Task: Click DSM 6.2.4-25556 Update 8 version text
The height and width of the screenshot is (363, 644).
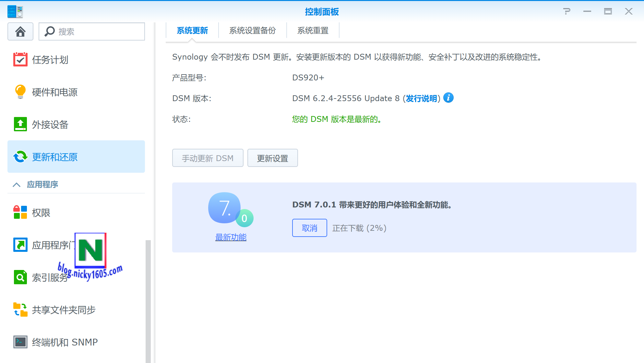Action: 346,99
